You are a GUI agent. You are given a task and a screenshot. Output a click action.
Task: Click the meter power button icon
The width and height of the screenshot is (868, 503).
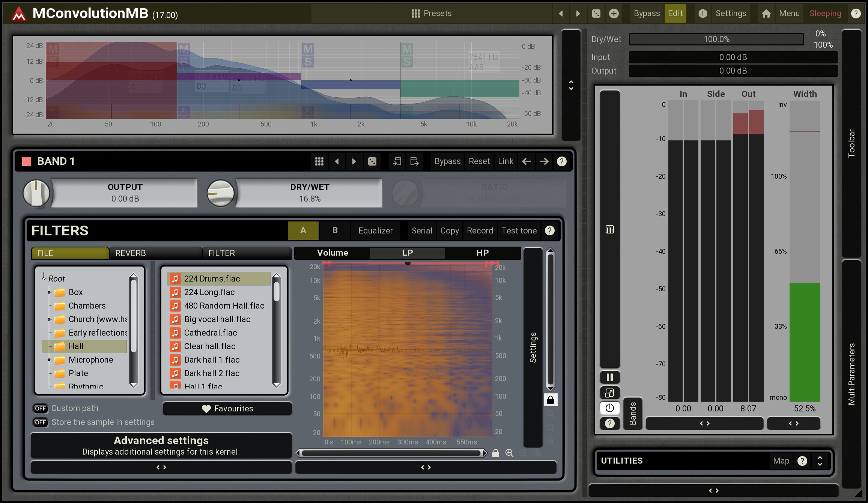pyautogui.click(x=609, y=408)
